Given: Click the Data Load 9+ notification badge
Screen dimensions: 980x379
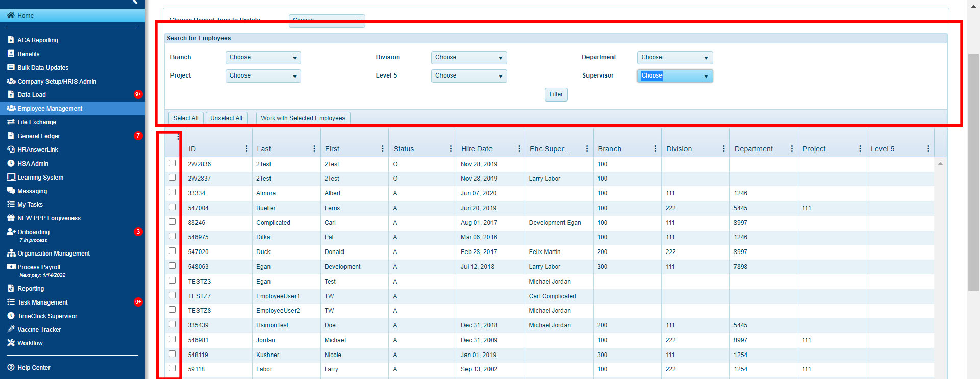Looking at the screenshot, I should [x=138, y=94].
